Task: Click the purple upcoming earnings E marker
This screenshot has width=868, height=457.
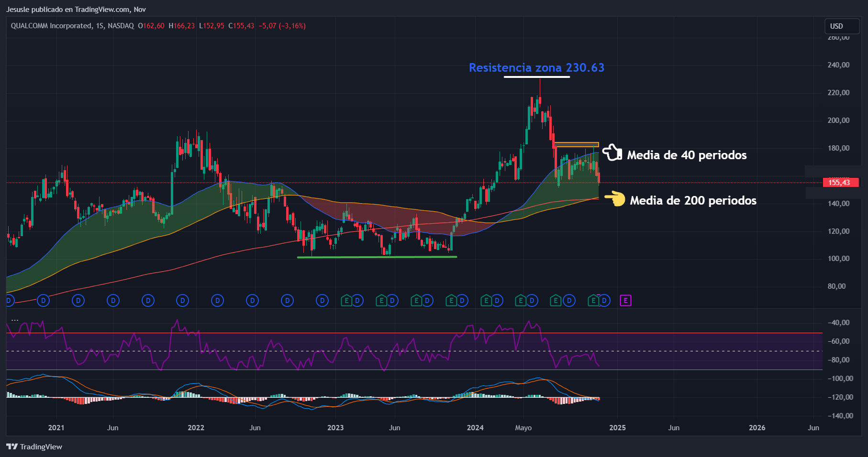Action: (625, 301)
